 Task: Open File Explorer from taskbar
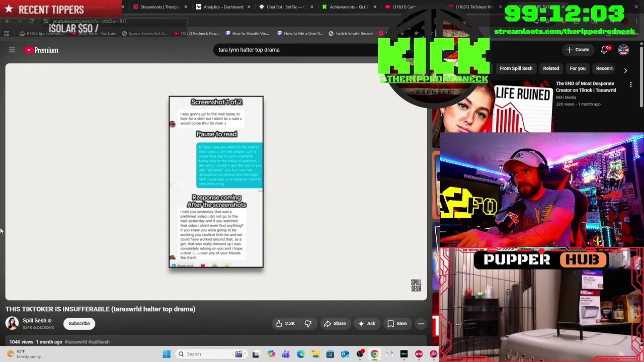point(315,354)
